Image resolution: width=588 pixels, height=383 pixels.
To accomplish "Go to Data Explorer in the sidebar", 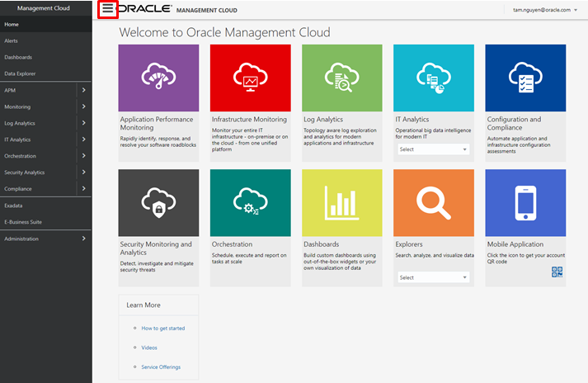I will [x=20, y=73].
